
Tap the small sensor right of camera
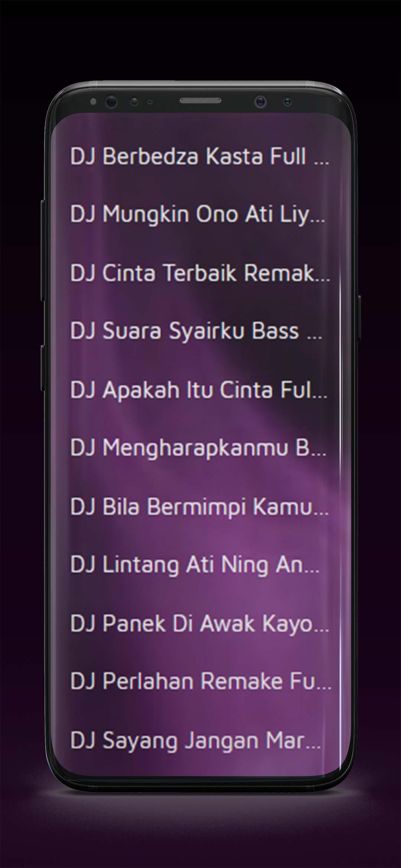[x=287, y=101]
